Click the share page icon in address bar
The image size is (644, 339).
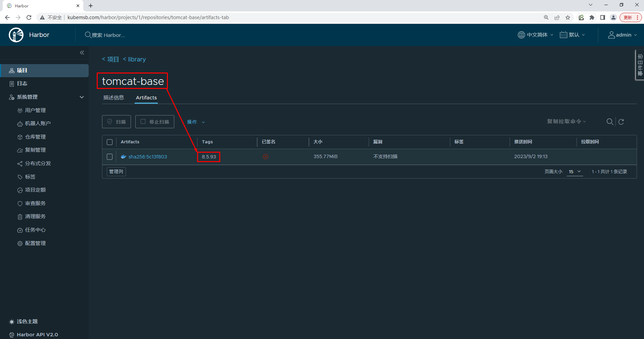coord(557,17)
